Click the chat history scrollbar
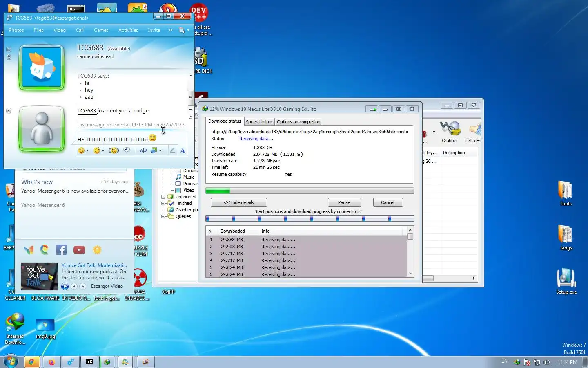The height and width of the screenshot is (368, 588). tap(190, 97)
